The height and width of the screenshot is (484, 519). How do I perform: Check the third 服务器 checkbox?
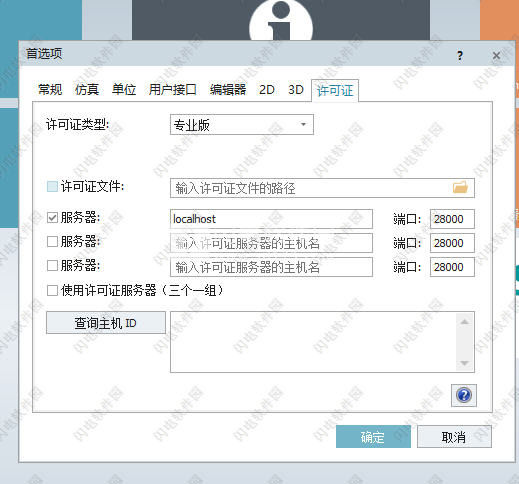coord(52,266)
